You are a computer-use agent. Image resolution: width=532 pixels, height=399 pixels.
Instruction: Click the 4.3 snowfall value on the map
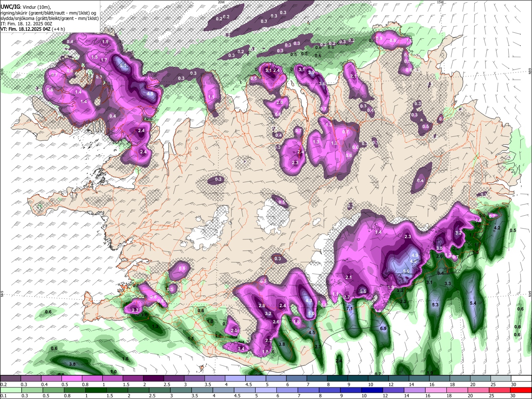click(308, 301)
